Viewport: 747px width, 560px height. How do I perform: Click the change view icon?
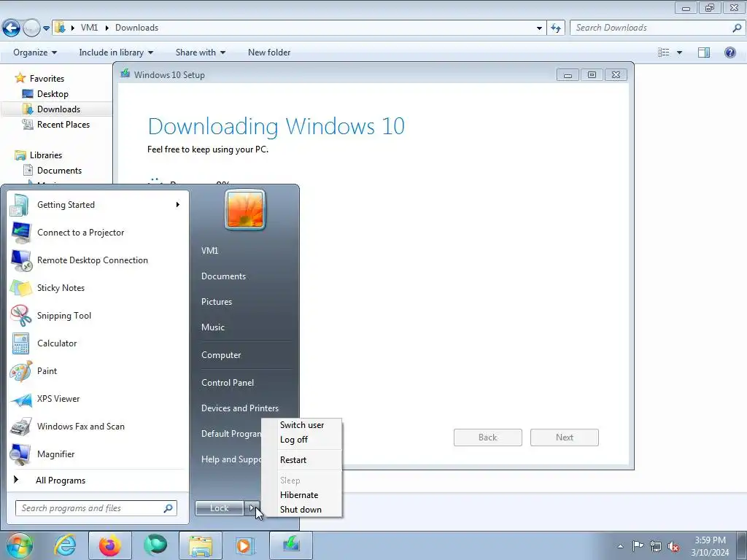(x=664, y=52)
